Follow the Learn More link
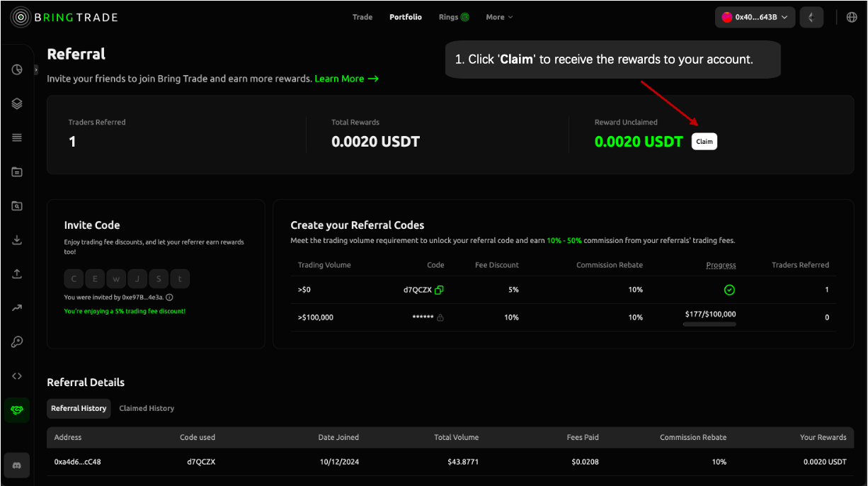Image resolution: width=868 pixels, height=486 pixels. 347,79
